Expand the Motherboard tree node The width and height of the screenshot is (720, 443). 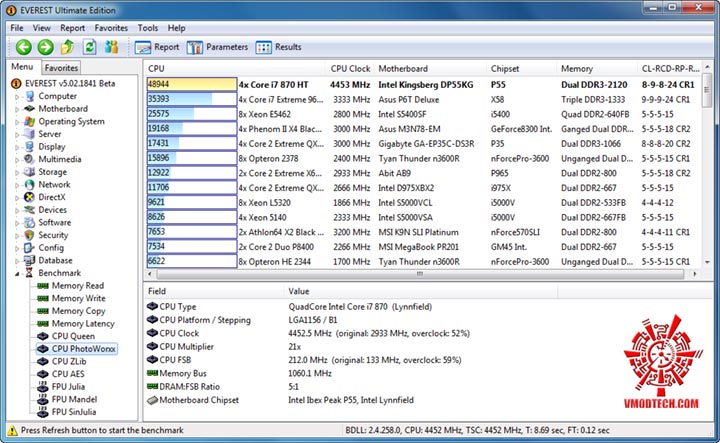pos(17,110)
